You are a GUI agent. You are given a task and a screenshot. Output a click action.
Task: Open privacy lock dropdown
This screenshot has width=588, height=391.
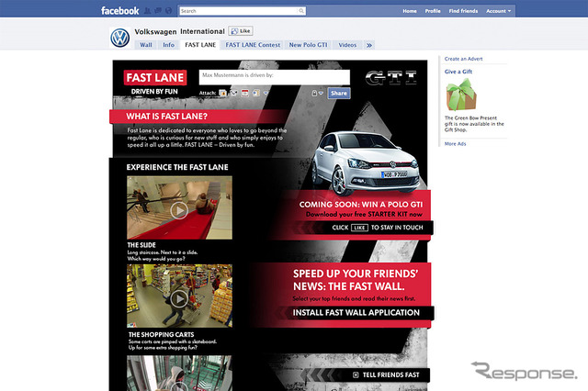tap(317, 93)
